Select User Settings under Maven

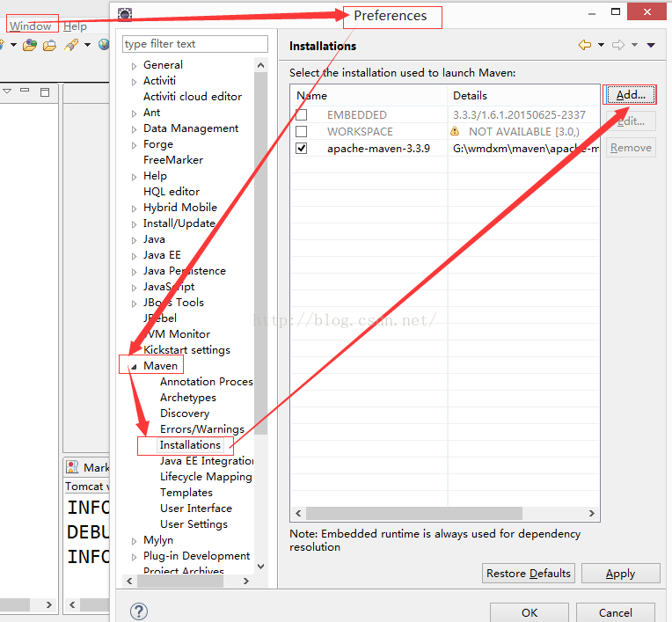[194, 523]
